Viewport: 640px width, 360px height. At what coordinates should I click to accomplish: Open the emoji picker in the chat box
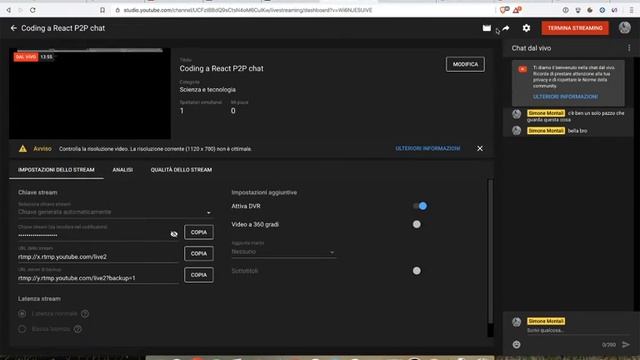(x=516, y=344)
